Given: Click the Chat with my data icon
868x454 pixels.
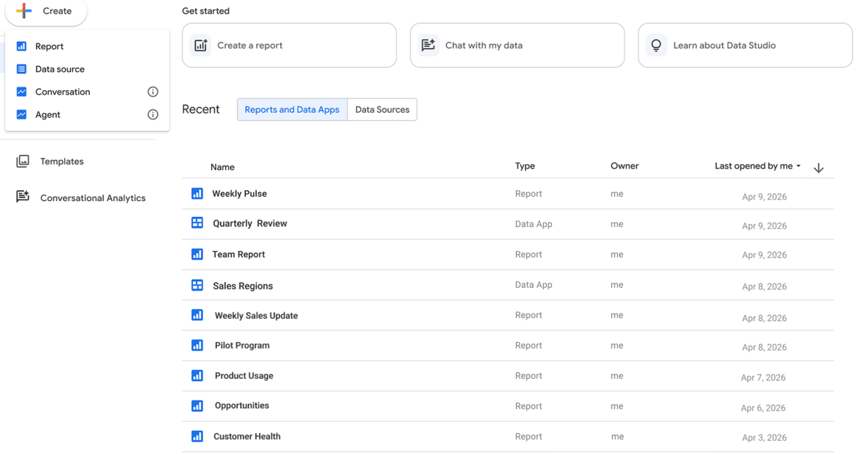Looking at the screenshot, I should coord(428,45).
